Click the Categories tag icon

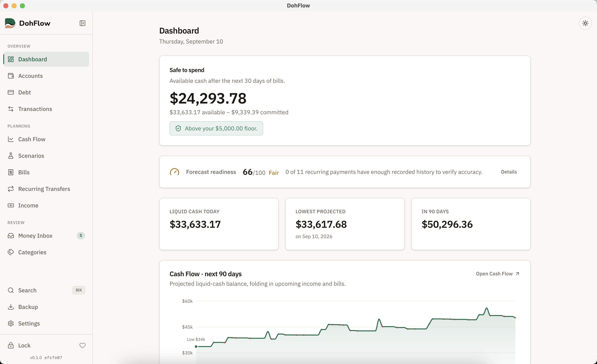pos(11,252)
